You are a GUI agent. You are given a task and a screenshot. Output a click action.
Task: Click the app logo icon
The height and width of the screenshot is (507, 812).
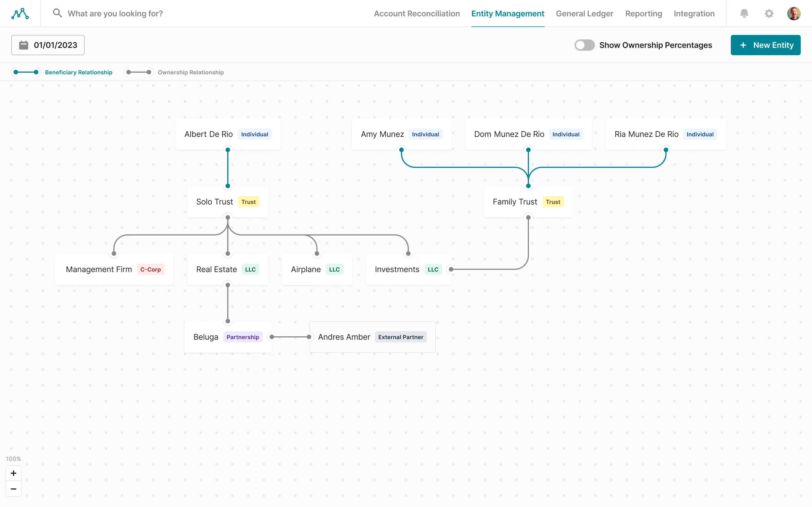click(x=20, y=14)
